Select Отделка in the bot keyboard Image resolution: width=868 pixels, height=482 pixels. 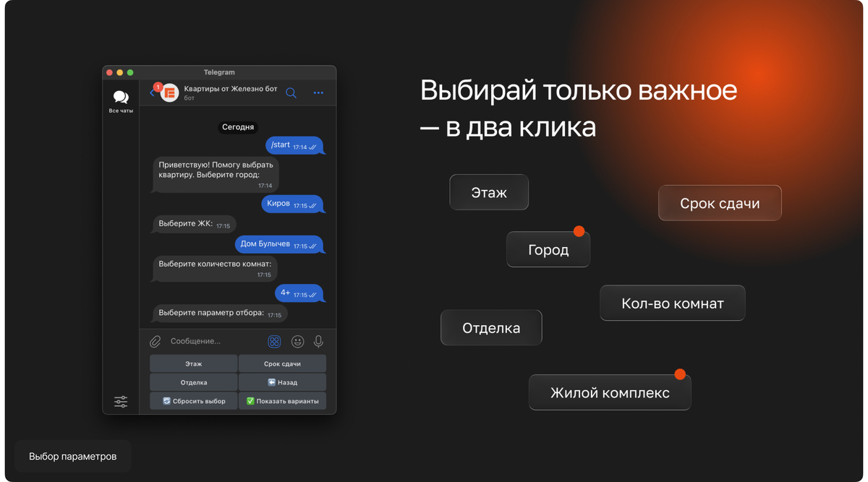[x=194, y=382]
